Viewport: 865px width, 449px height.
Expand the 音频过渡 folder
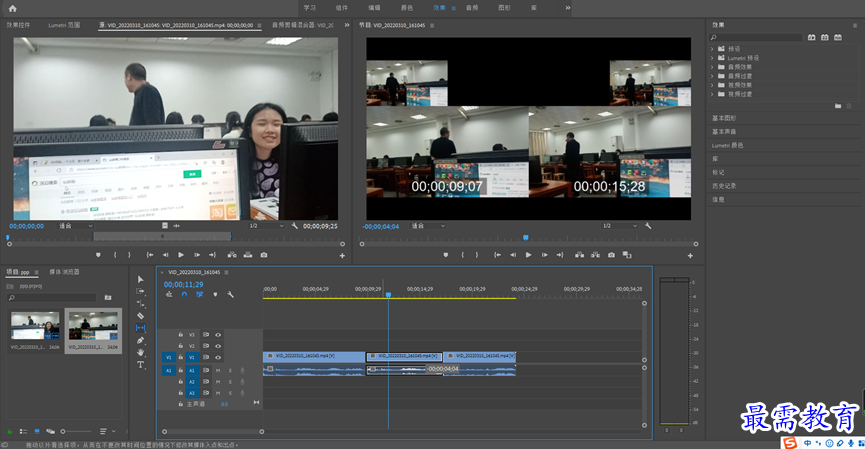tap(712, 76)
